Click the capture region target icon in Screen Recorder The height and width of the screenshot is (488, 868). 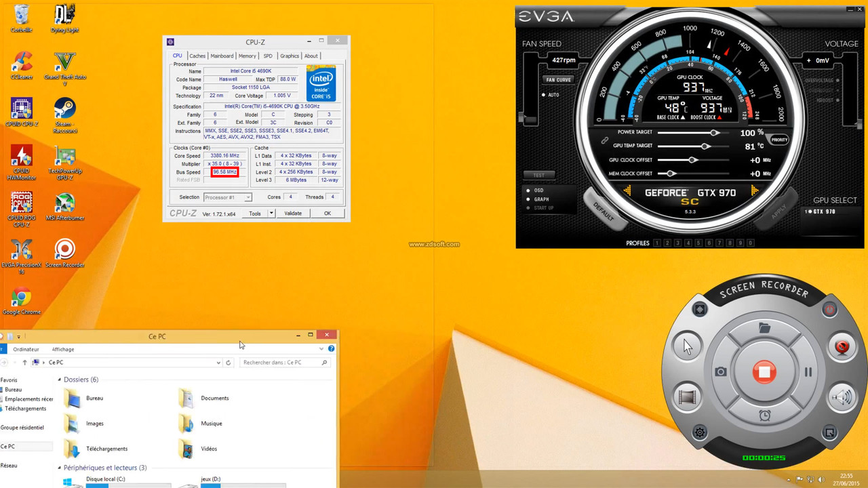[x=700, y=310]
